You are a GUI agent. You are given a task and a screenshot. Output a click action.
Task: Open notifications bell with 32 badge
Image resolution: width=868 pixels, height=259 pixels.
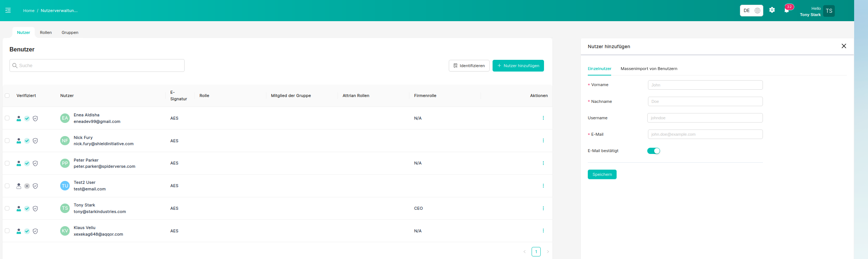787,10
